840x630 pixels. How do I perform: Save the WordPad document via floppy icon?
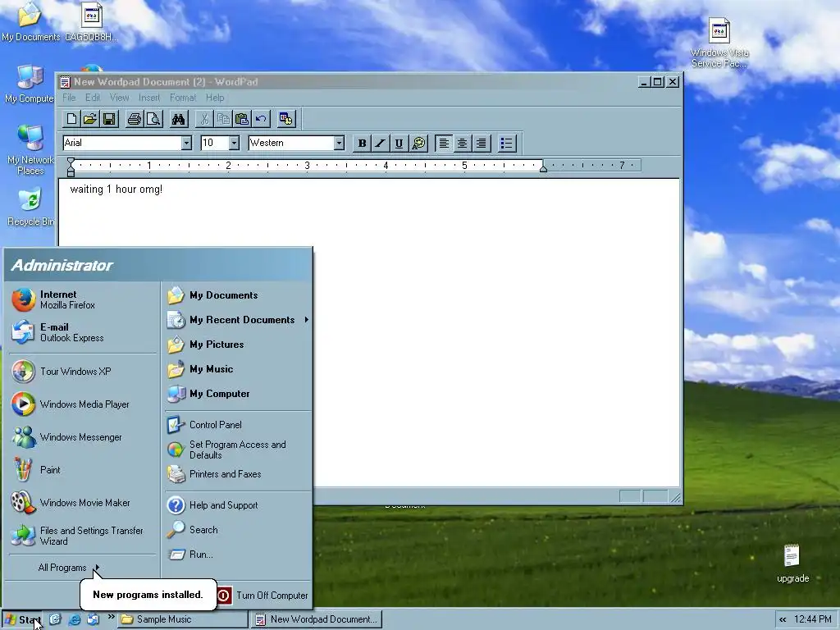(x=109, y=119)
